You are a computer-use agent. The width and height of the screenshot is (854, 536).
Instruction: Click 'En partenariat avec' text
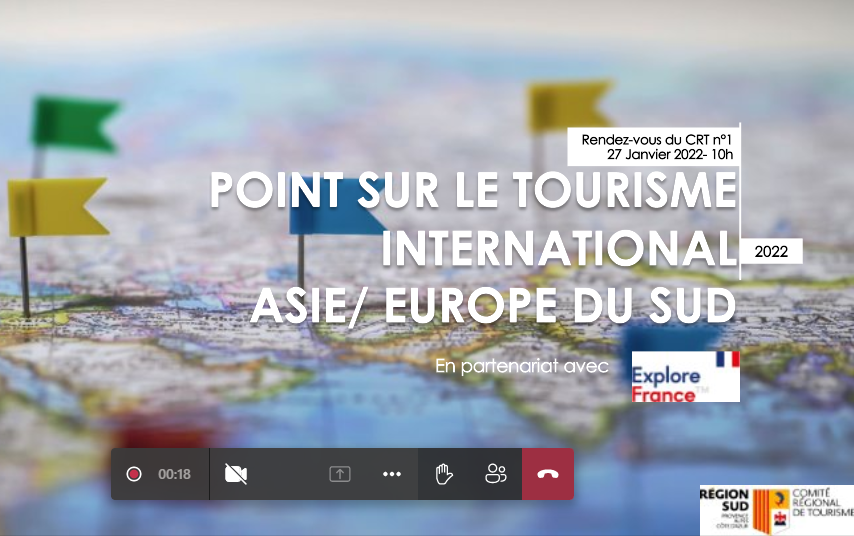[x=522, y=366]
